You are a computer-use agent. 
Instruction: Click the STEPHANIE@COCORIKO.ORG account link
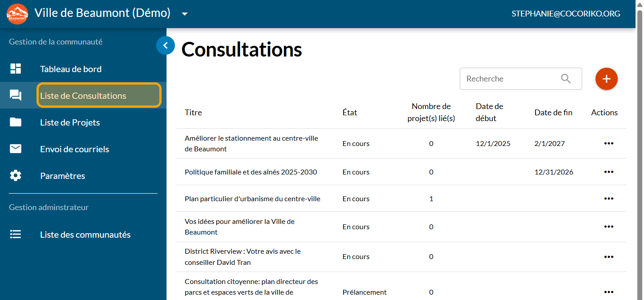click(x=566, y=14)
